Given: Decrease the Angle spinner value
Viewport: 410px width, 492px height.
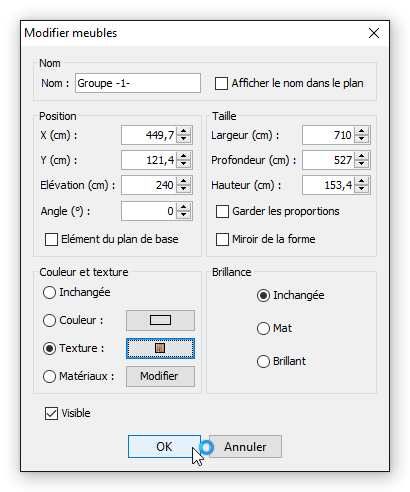Looking at the screenshot, I should click(x=183, y=215).
